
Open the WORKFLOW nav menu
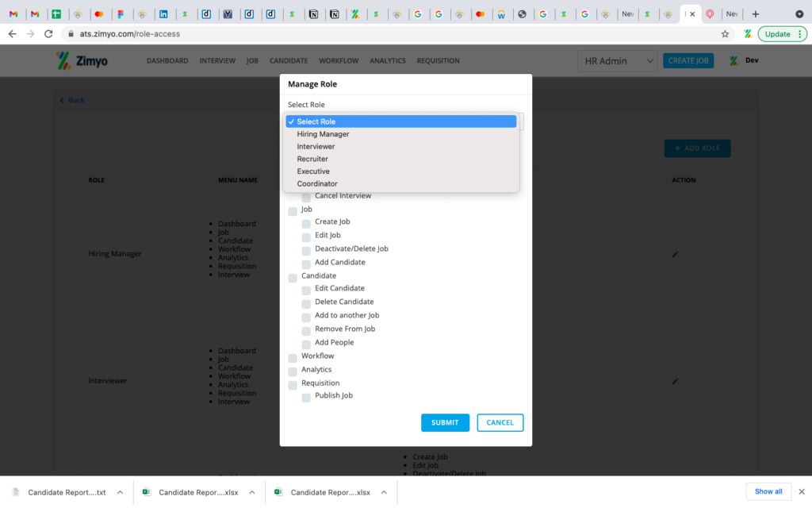click(339, 60)
